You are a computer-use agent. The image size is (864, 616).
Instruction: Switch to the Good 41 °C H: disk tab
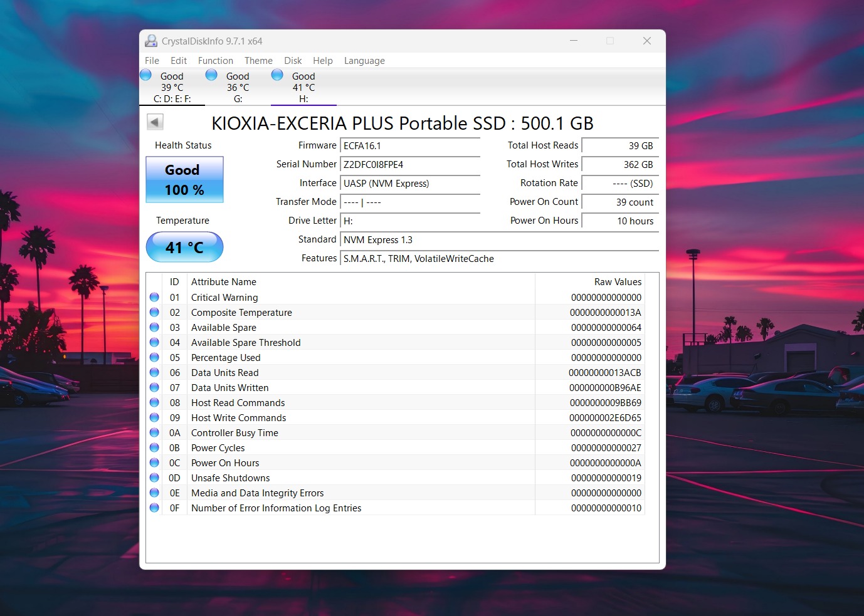coord(303,87)
